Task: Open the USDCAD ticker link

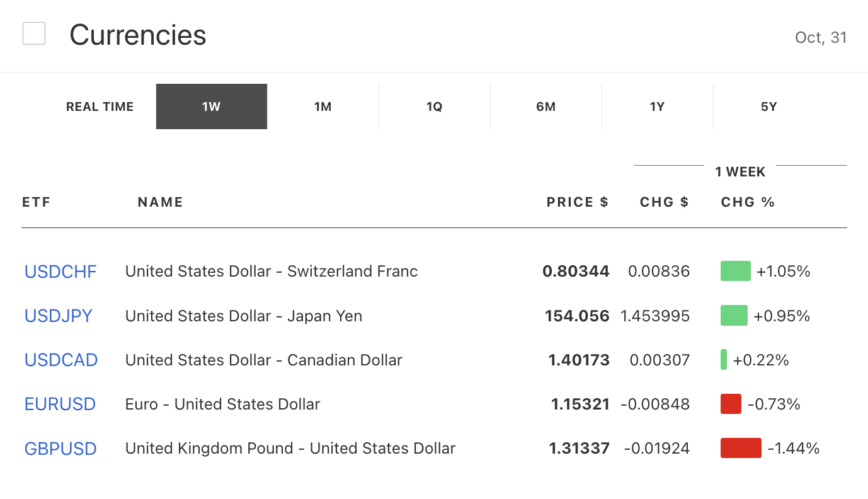Action: 61,360
